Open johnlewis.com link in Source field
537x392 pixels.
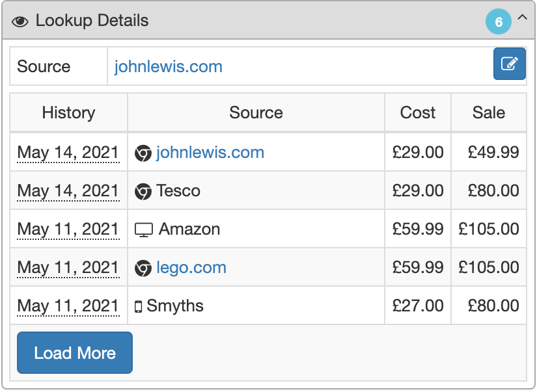168,66
